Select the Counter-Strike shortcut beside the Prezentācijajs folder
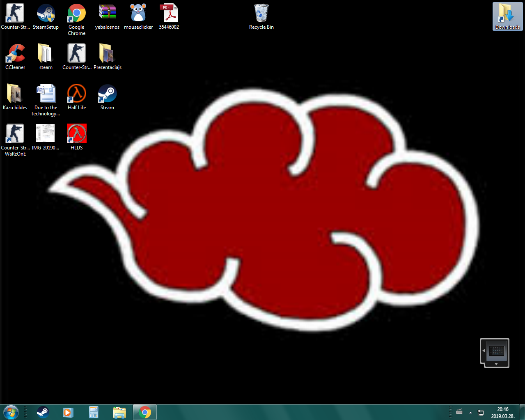525x420 pixels. [77, 57]
